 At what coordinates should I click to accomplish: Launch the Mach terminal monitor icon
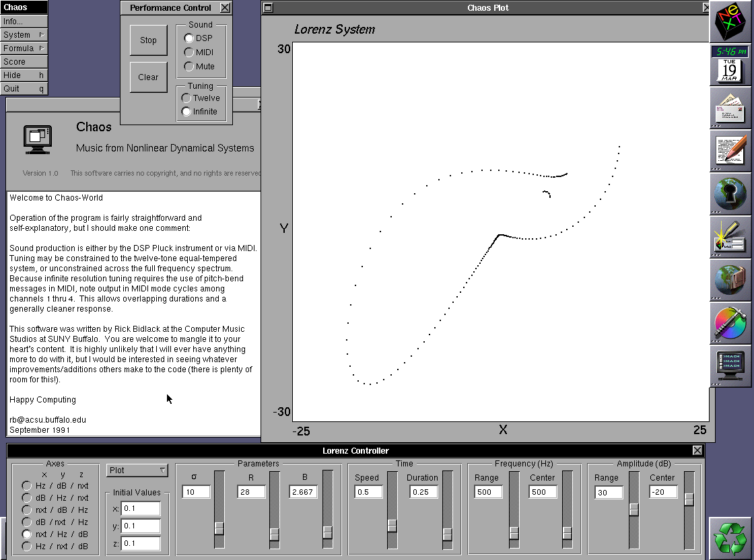(x=731, y=365)
